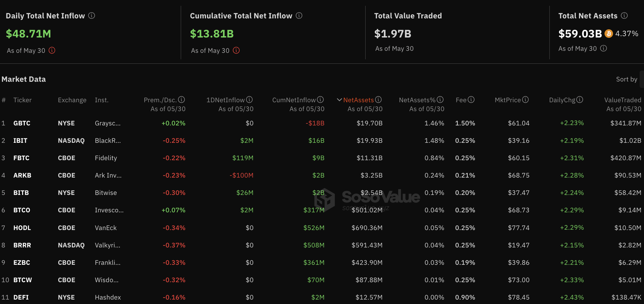Click the $1.97B total value traded

point(393,34)
